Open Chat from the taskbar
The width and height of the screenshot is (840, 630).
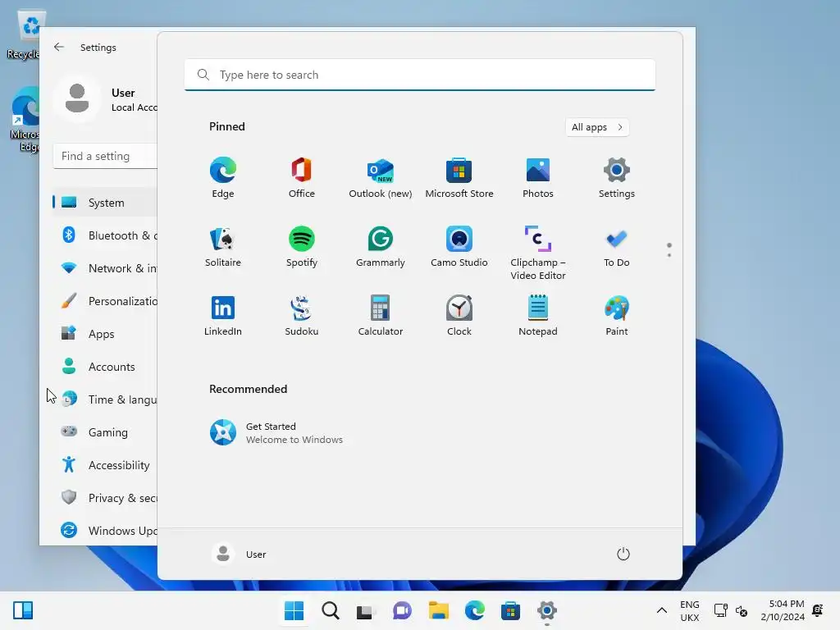402,610
